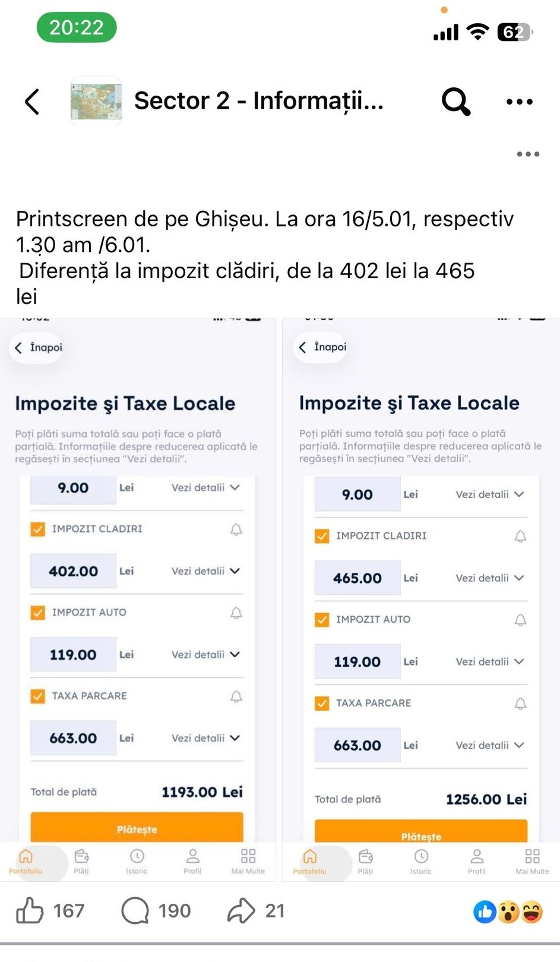560x962 pixels.
Task: Uncheck IMPOZIT CLADIRI checkbox in left screenshot
Action: pyautogui.click(x=38, y=529)
